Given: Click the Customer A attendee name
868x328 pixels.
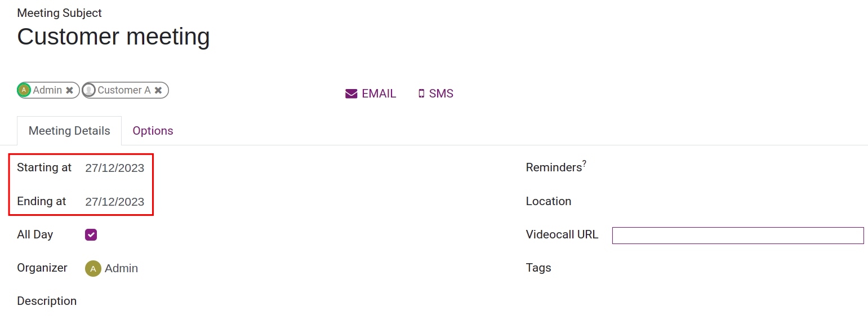Looking at the screenshot, I should [x=124, y=90].
